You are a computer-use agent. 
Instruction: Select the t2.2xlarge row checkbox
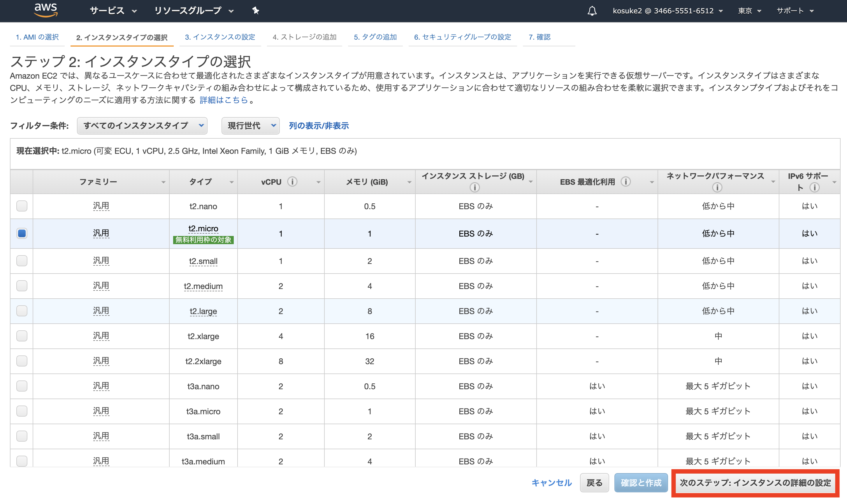click(x=22, y=361)
